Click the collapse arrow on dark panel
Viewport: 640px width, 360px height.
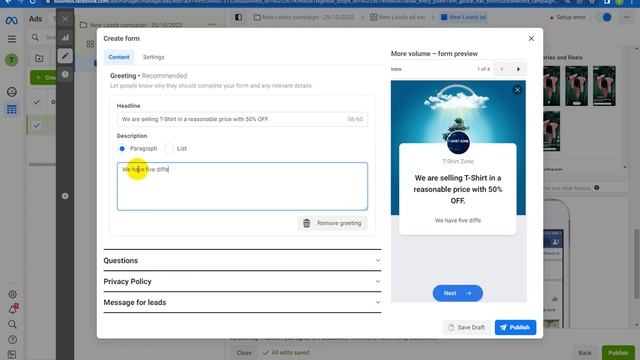pos(65,196)
